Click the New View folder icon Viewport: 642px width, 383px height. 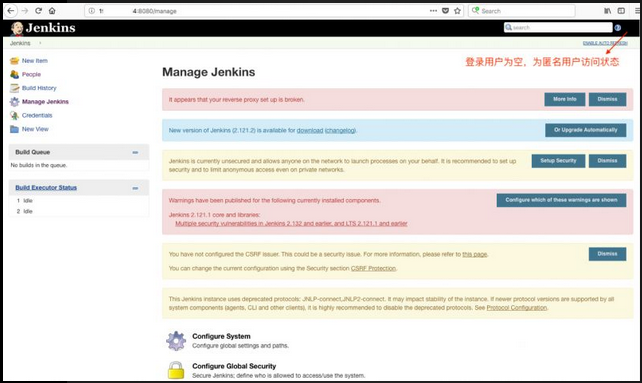(14, 129)
